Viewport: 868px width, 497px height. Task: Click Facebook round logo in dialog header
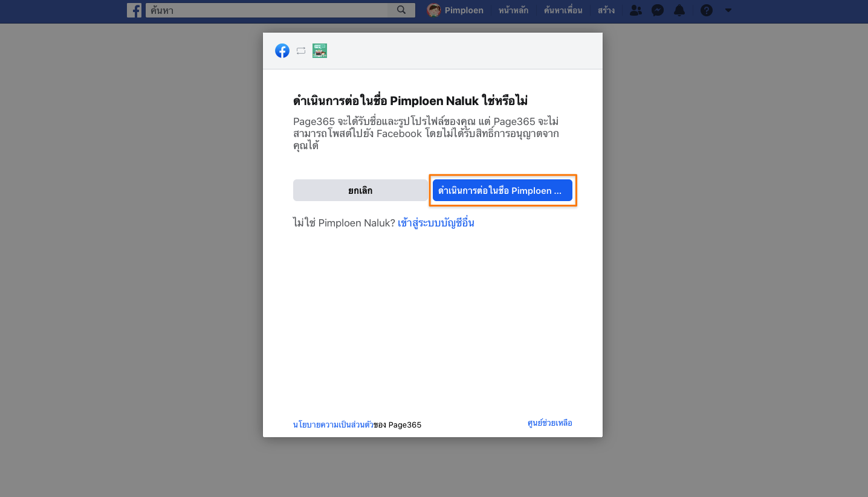pyautogui.click(x=282, y=51)
